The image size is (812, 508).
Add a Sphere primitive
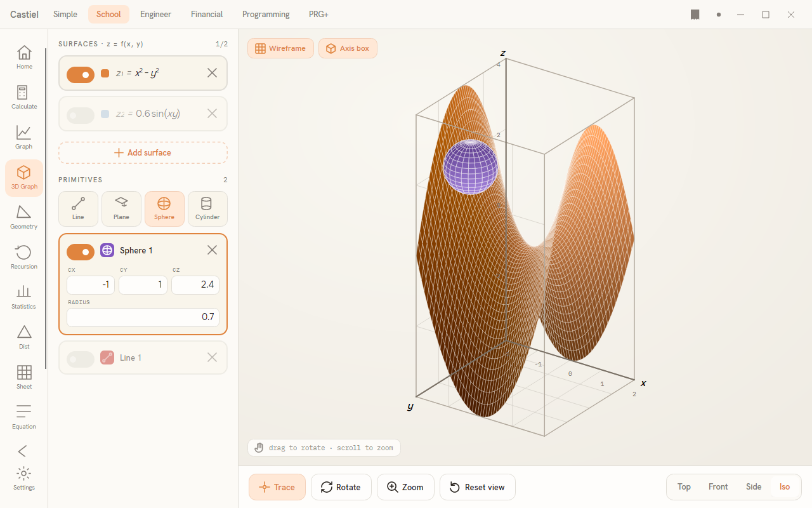[164, 209]
